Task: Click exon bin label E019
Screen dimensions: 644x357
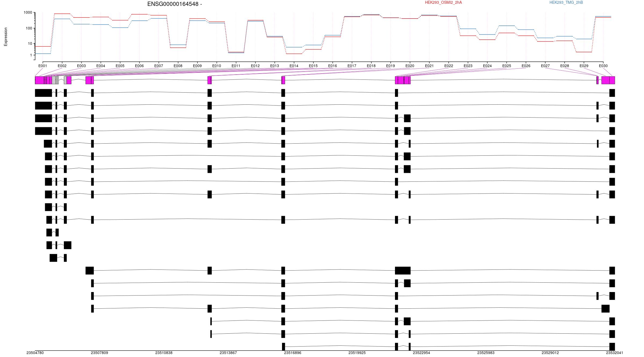Action: click(x=390, y=66)
